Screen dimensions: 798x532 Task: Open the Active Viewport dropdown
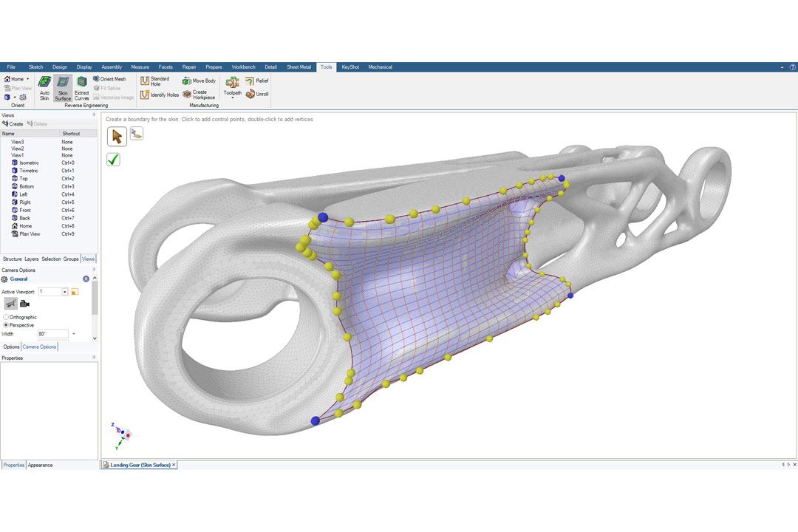point(65,292)
